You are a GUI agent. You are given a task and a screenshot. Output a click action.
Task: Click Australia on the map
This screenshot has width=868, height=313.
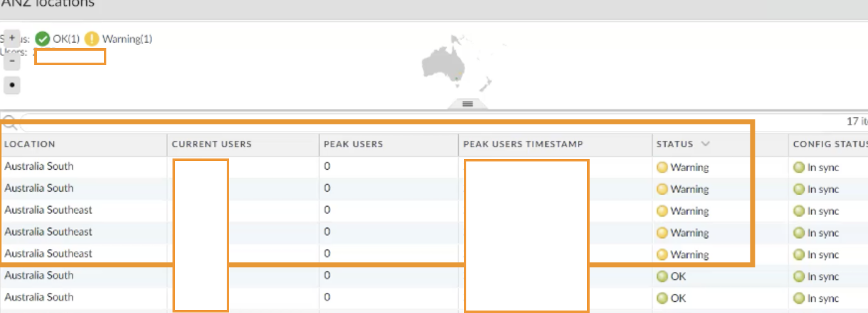(x=443, y=65)
